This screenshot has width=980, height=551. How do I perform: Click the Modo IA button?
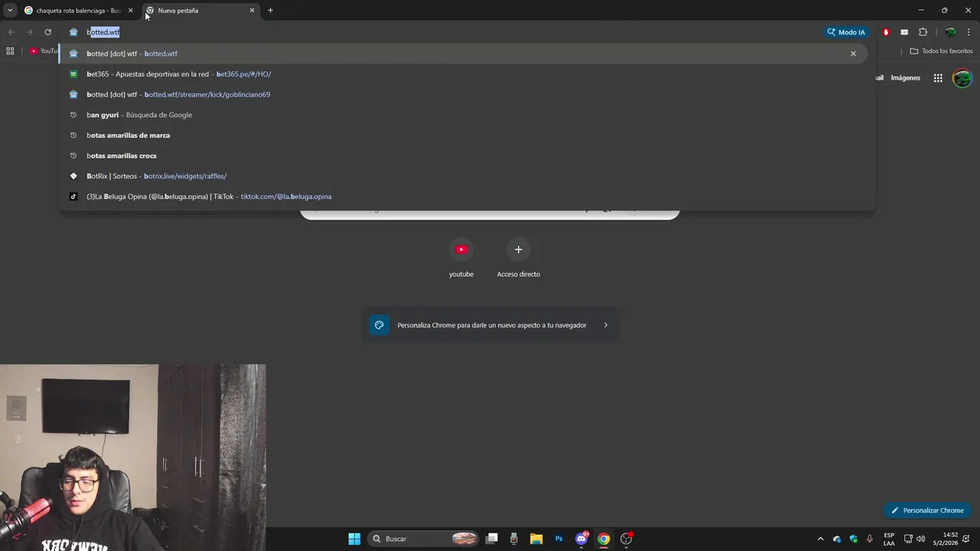pyautogui.click(x=846, y=32)
